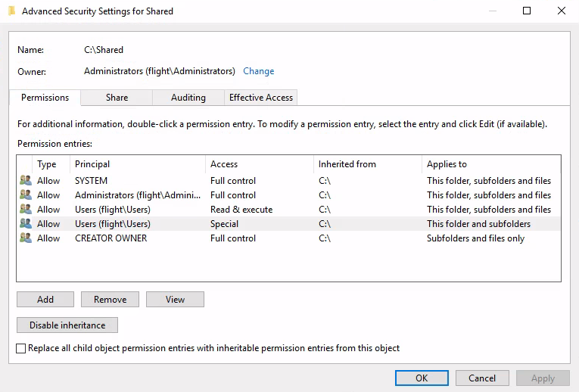Click the group icon on the Read & execute row
Image resolution: width=579 pixels, height=392 pixels.
26,210
